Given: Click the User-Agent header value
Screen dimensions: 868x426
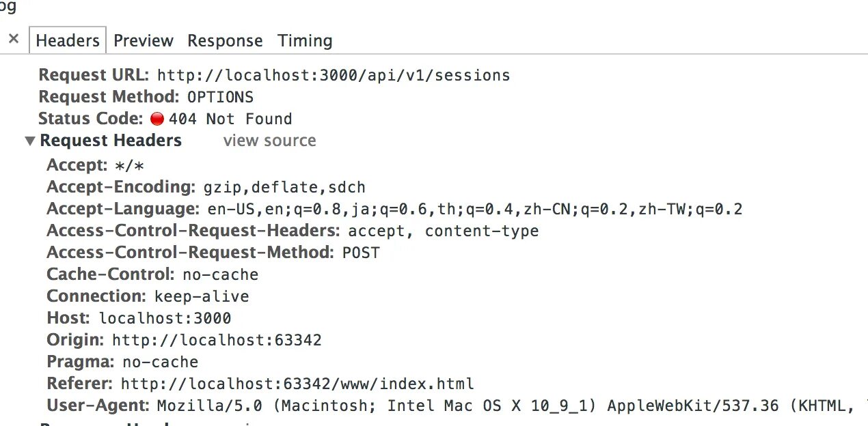Looking at the screenshot, I should click(x=504, y=406).
